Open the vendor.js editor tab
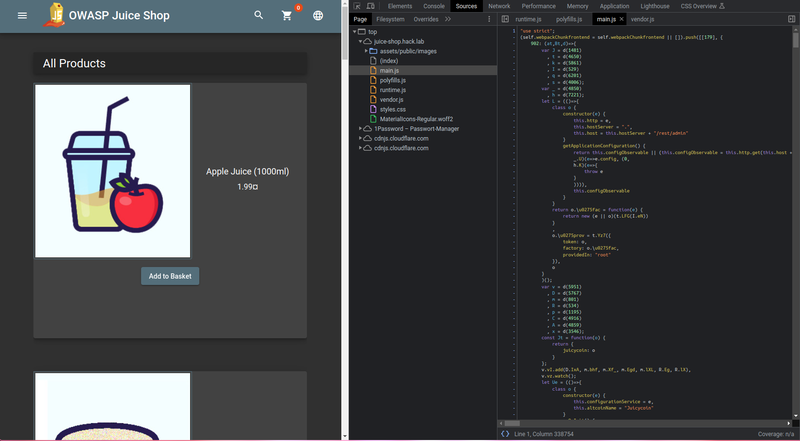Screen dimensions: 800x441 pos(643,19)
